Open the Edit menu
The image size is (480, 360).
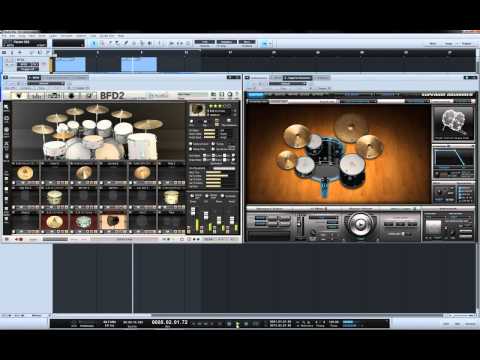tap(13, 36)
